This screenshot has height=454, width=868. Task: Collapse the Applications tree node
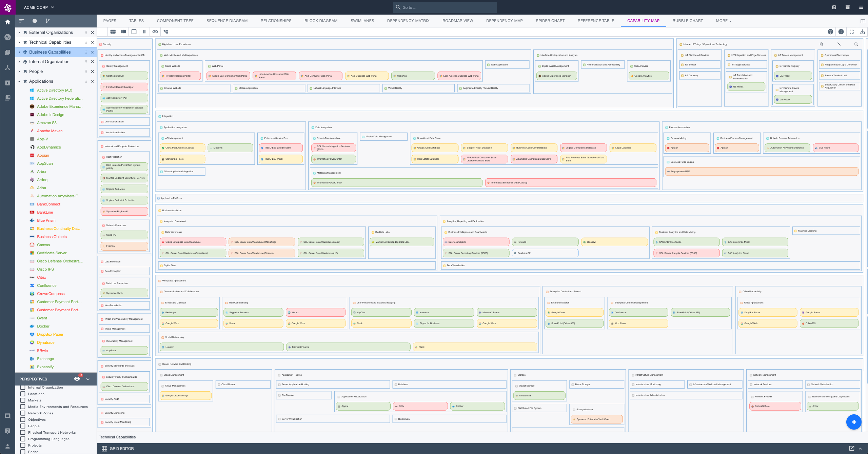pyautogui.click(x=19, y=81)
